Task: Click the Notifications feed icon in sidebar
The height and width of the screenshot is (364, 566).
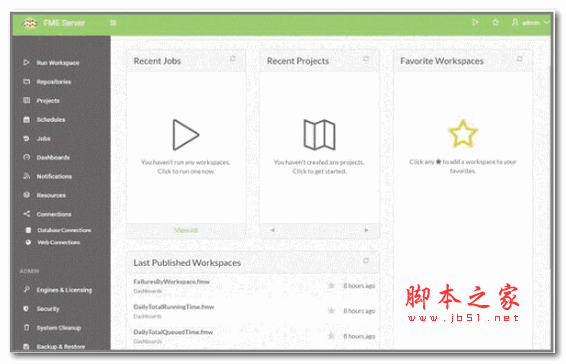Action: 26,176
